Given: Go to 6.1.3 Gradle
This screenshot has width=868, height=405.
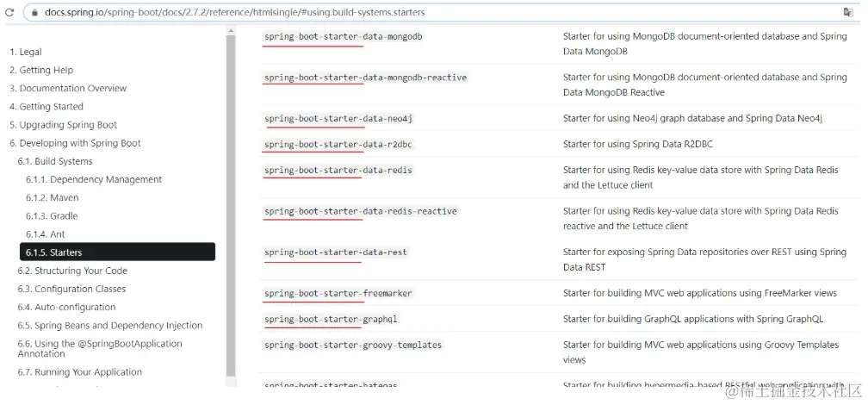Looking at the screenshot, I should [x=52, y=215].
